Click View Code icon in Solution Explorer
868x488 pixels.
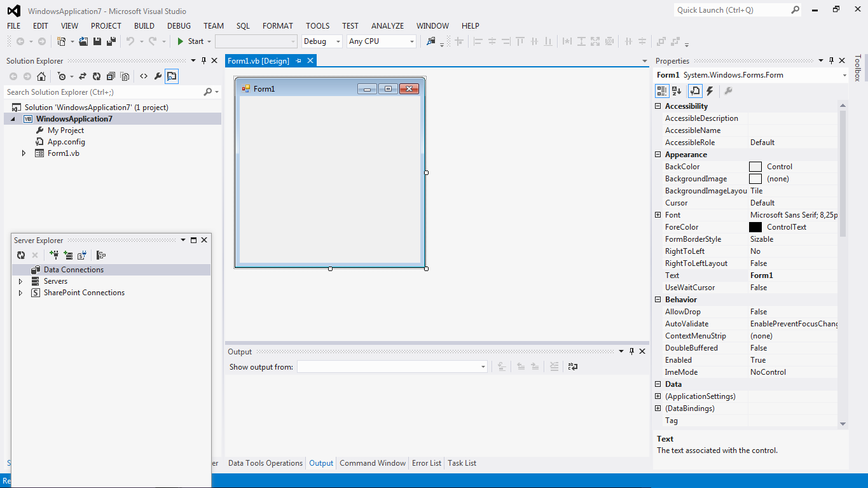coord(143,76)
